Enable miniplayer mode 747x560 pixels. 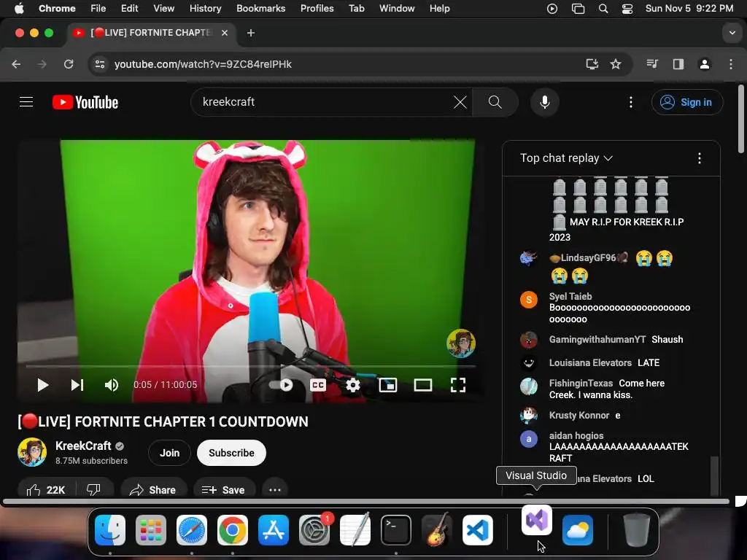[388, 385]
